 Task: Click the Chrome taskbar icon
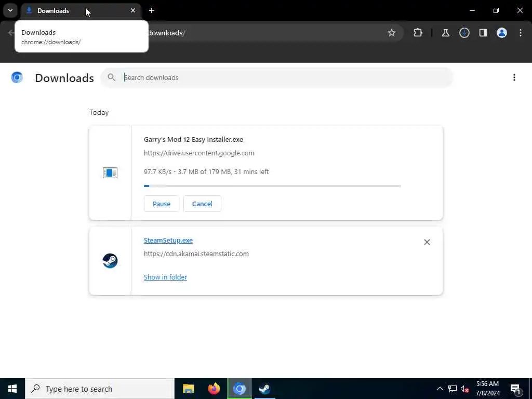point(239,389)
